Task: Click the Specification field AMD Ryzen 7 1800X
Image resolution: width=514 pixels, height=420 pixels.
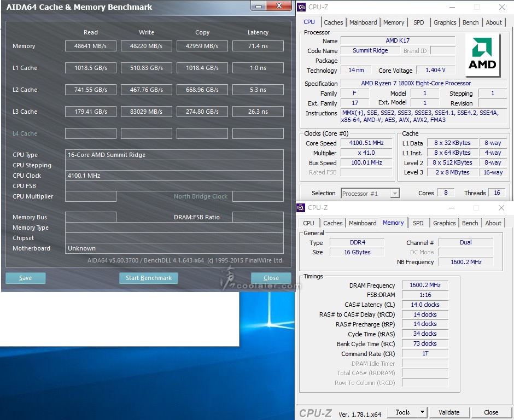Action: (423, 83)
